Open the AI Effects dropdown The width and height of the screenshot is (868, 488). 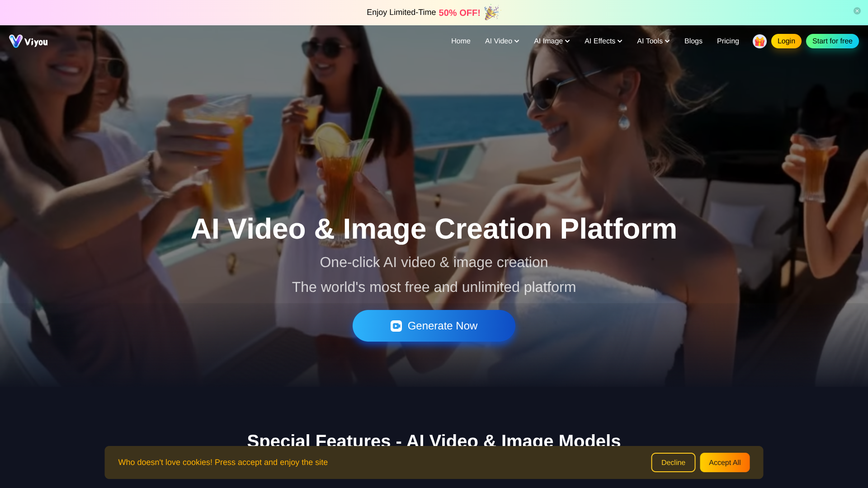603,41
